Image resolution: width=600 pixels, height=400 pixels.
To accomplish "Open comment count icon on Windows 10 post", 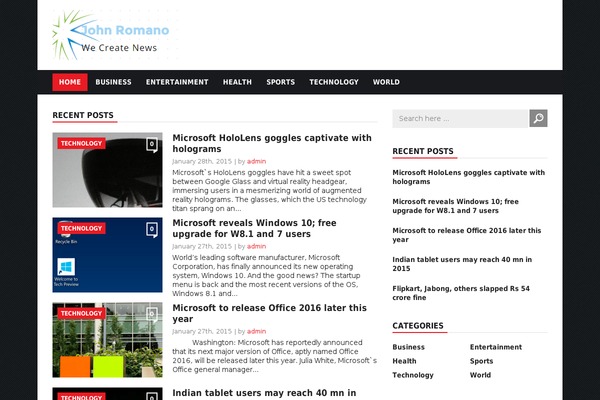I will coord(152,230).
